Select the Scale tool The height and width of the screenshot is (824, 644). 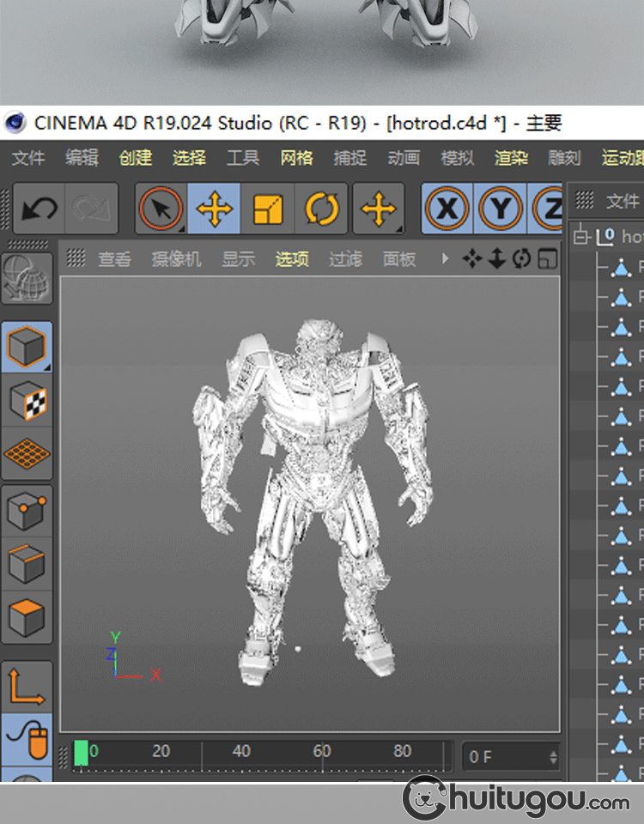[x=268, y=209]
